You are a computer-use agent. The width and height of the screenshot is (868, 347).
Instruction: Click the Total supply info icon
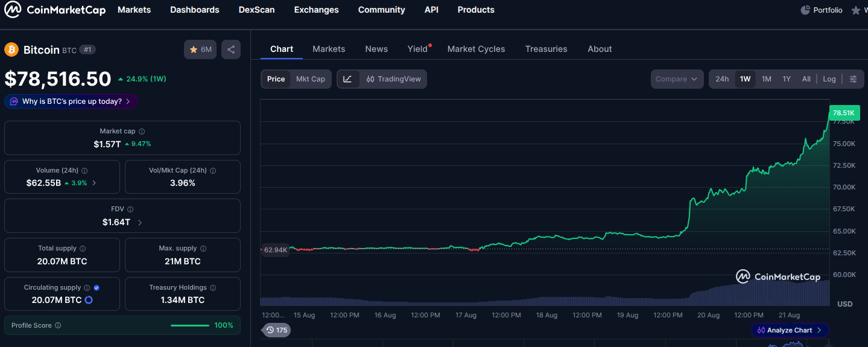(x=83, y=249)
